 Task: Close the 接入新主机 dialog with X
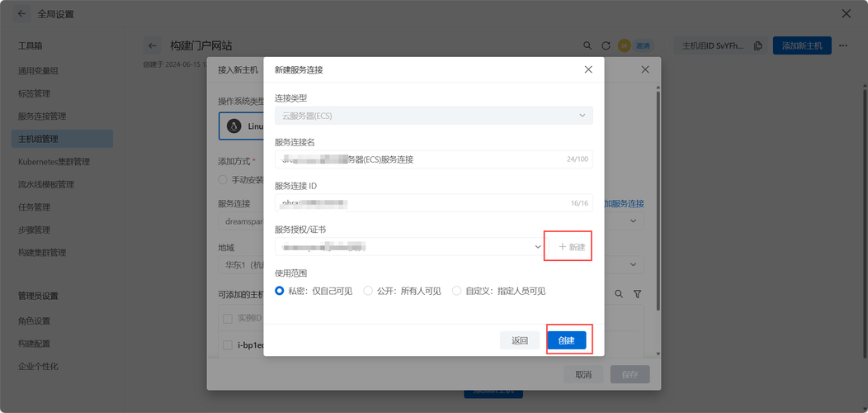coord(645,69)
